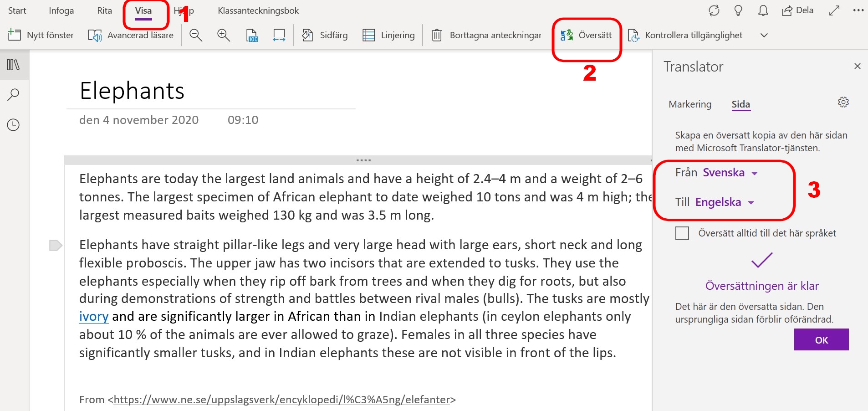
Task: Click the zoom out magnifier icon
Action: point(196,35)
